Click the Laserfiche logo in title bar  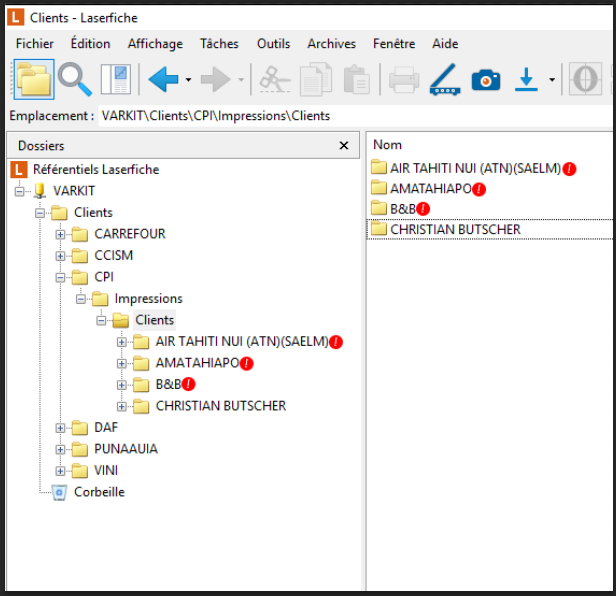point(16,18)
